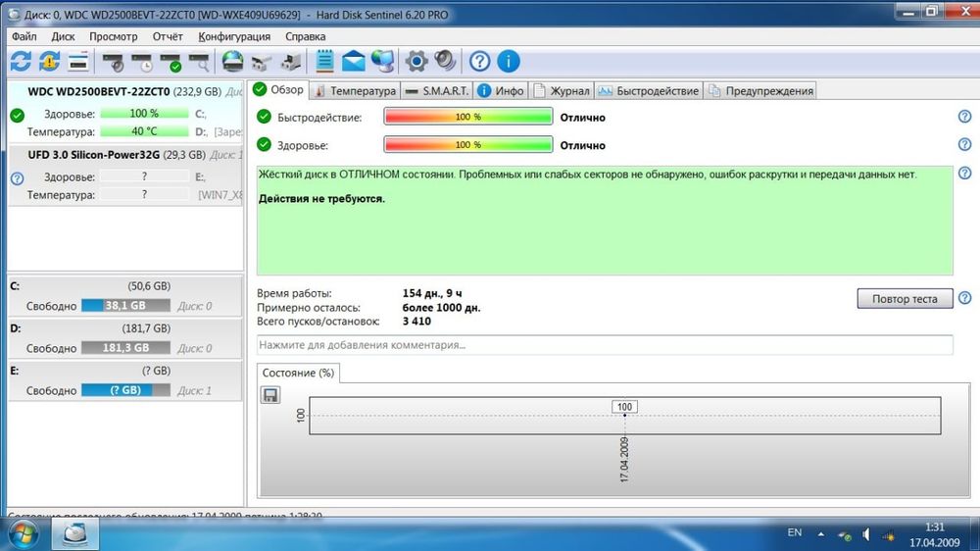Open the Файл menu
This screenshot has width=980, height=551.
click(x=24, y=36)
